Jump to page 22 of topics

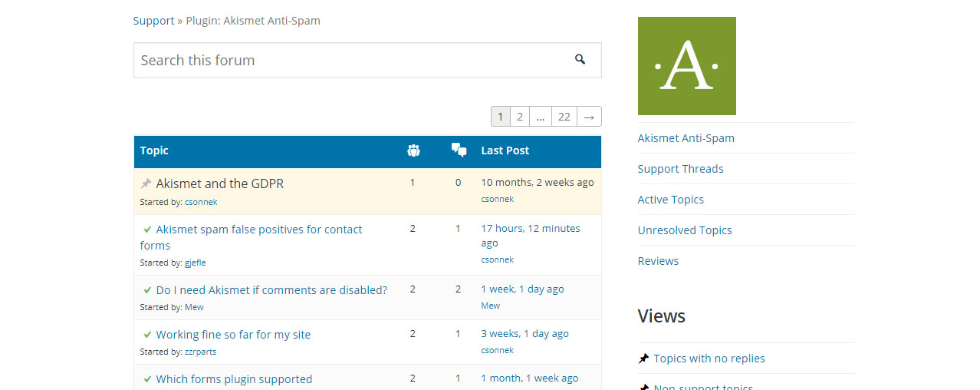564,117
